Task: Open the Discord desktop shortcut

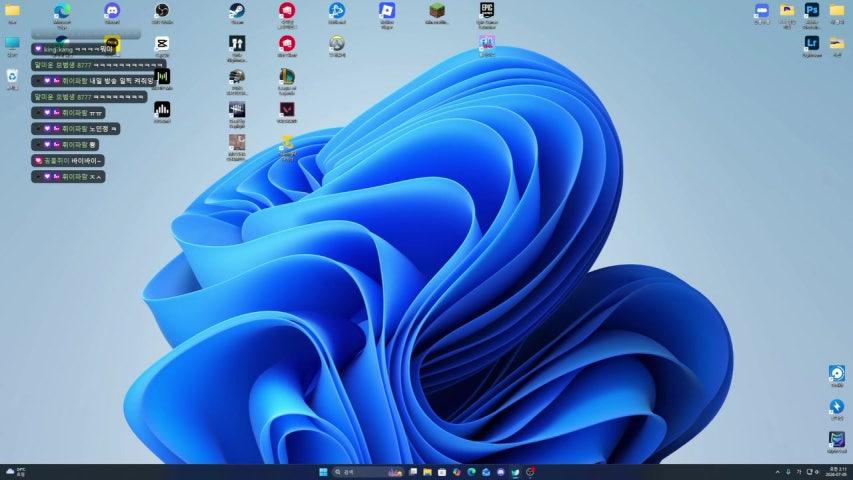Action: point(112,13)
